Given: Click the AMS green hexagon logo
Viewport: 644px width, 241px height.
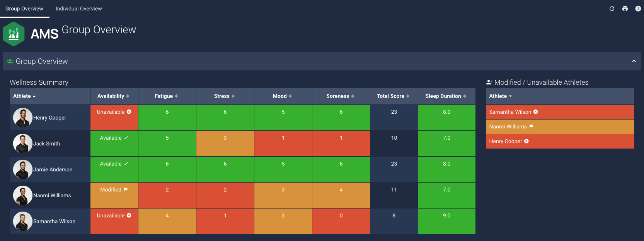Looking at the screenshot, I should click(x=14, y=34).
